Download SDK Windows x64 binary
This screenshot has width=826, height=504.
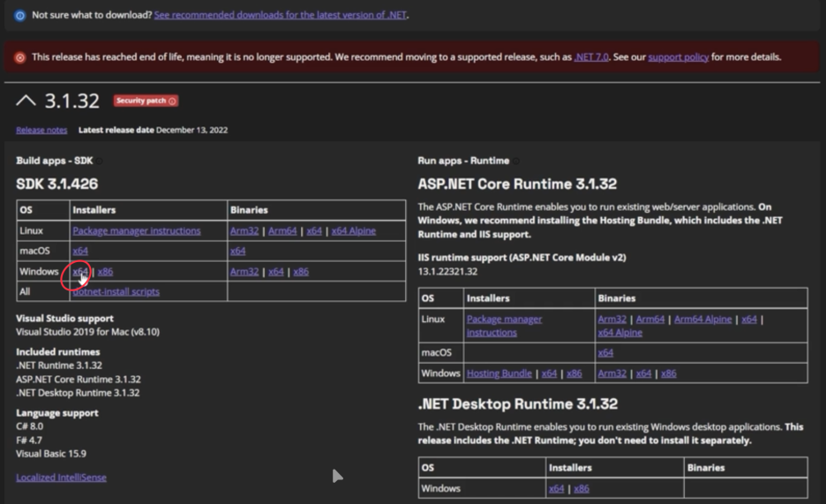[276, 272]
